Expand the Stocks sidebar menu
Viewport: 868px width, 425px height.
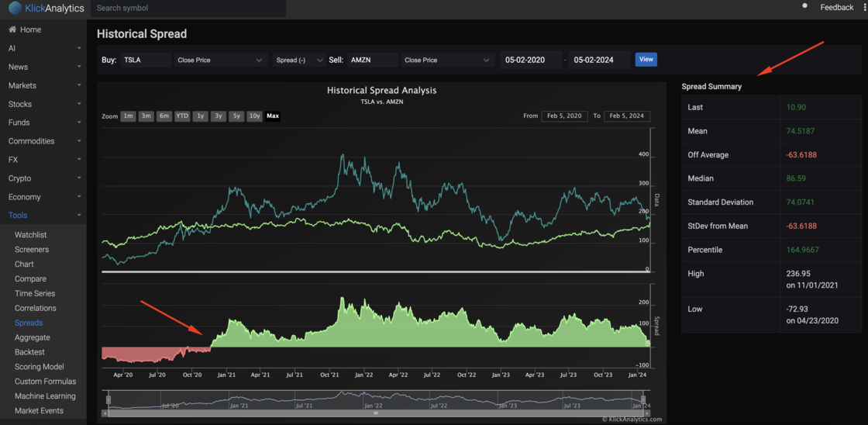pyautogui.click(x=43, y=104)
